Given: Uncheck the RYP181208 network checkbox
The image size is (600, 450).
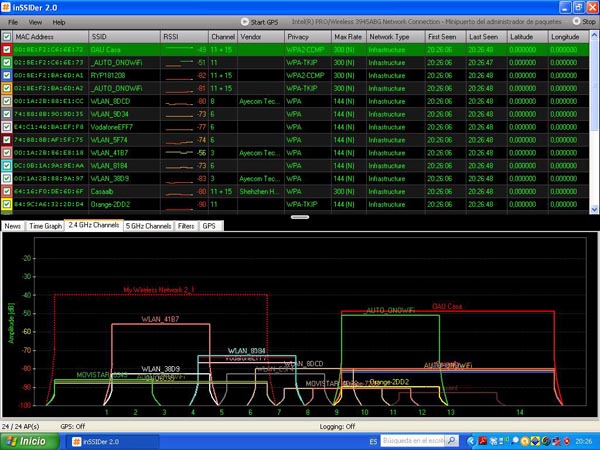Looking at the screenshot, I should [7, 75].
